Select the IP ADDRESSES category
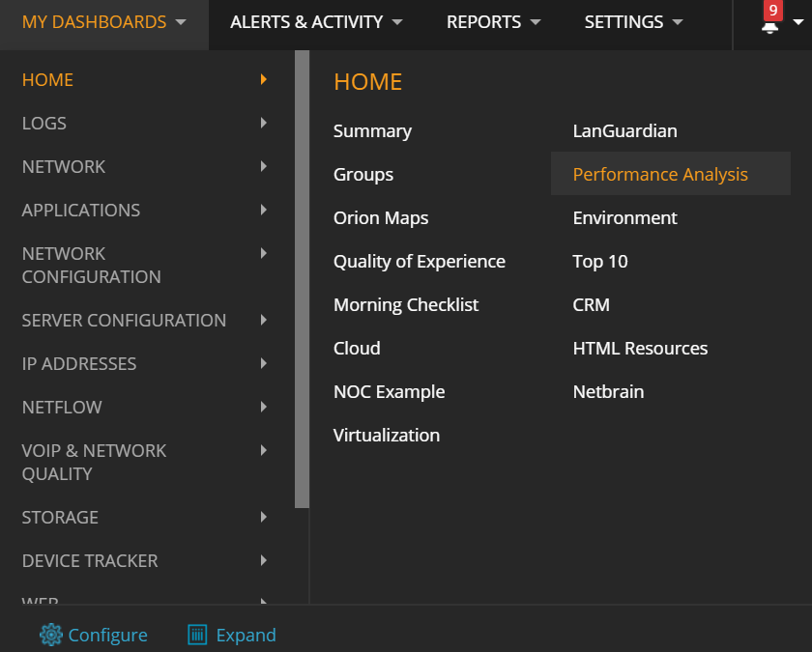 tap(78, 364)
